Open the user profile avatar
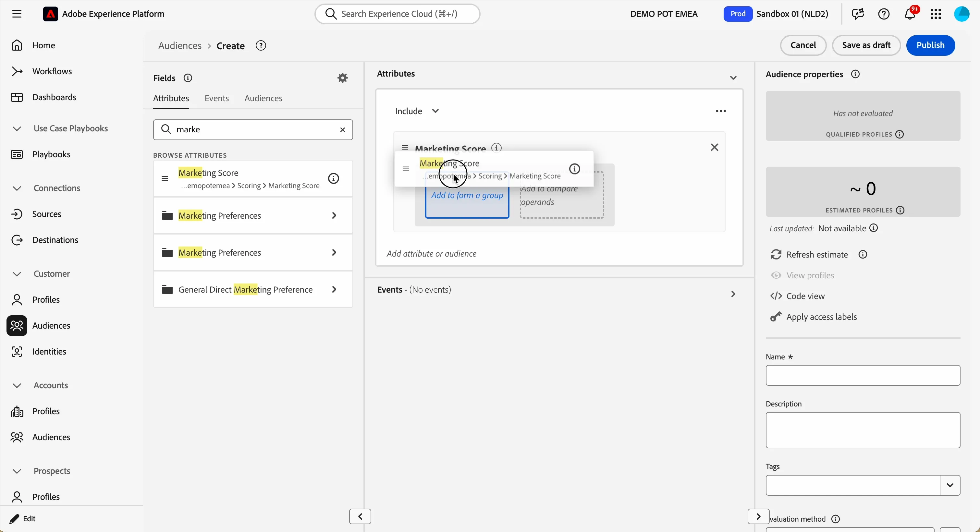 tap(962, 14)
